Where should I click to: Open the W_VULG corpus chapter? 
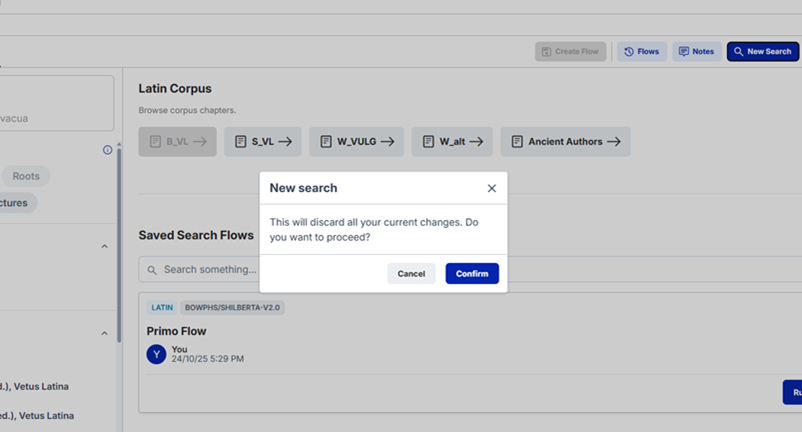pos(356,142)
